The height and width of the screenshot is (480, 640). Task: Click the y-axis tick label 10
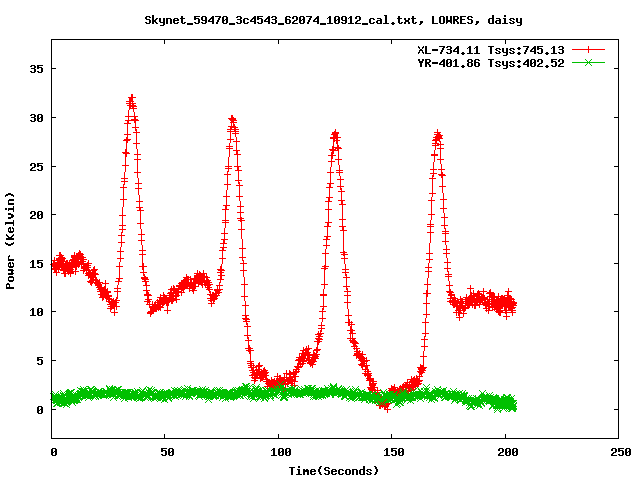(x=36, y=312)
